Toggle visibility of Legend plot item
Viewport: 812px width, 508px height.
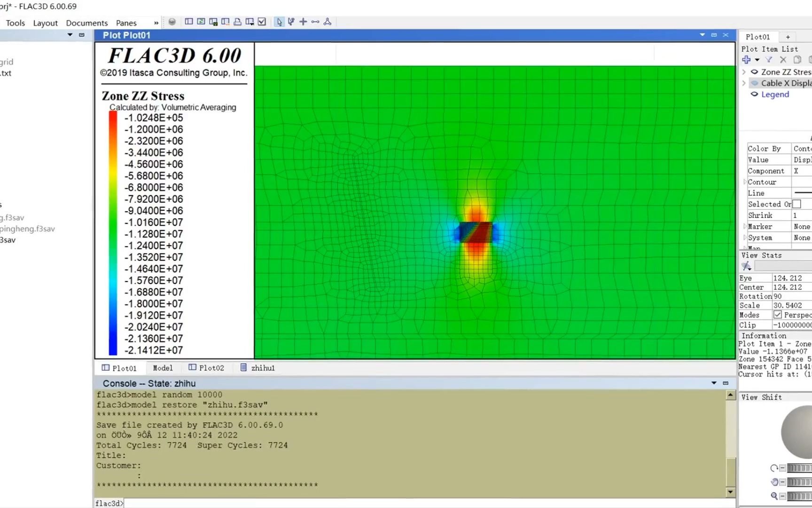(754, 94)
